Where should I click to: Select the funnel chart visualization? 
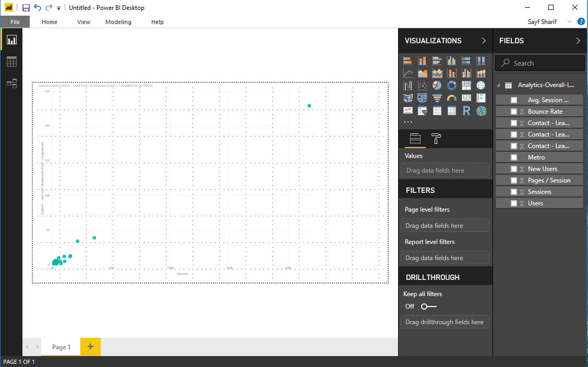437,98
